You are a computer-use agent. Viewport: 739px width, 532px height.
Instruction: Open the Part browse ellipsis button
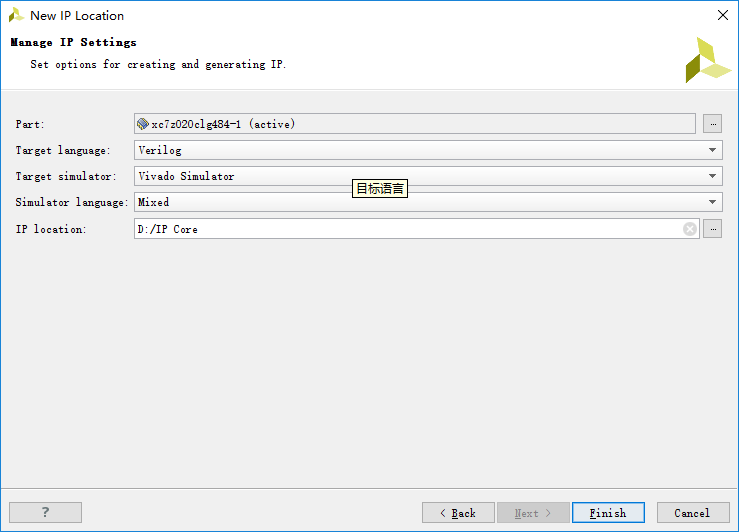pos(712,124)
